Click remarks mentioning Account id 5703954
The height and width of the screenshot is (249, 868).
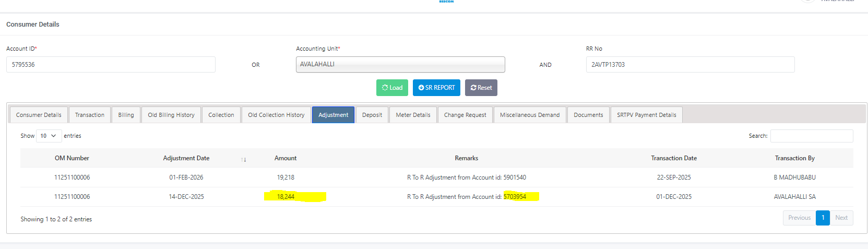tap(467, 197)
